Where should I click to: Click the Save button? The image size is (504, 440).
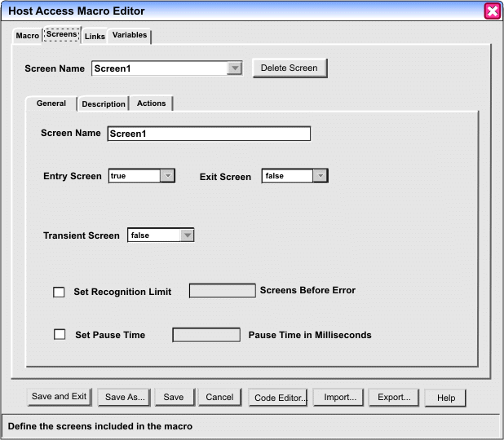point(175,398)
